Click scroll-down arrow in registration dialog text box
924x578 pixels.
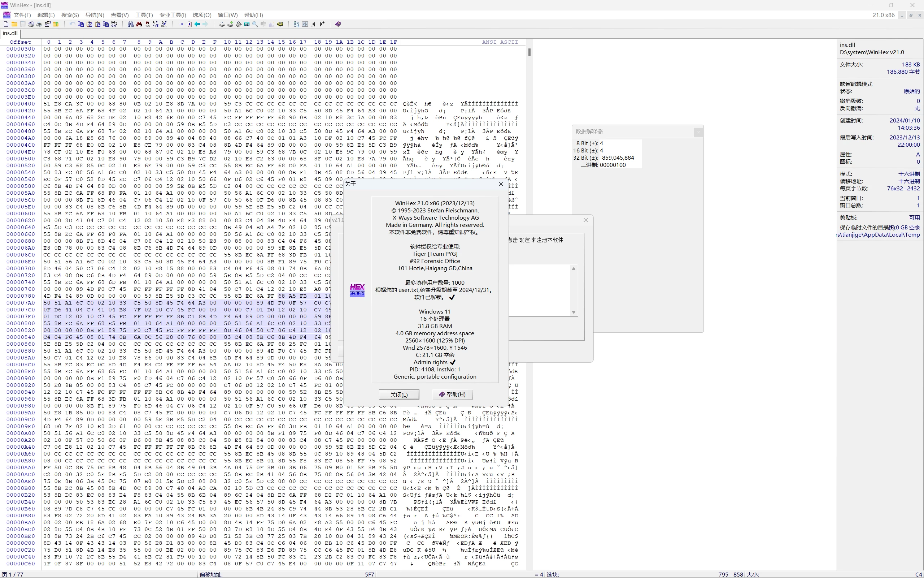pyautogui.click(x=574, y=312)
